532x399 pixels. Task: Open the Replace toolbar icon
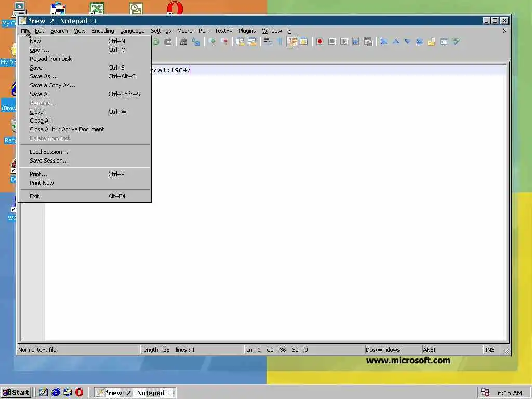click(196, 42)
